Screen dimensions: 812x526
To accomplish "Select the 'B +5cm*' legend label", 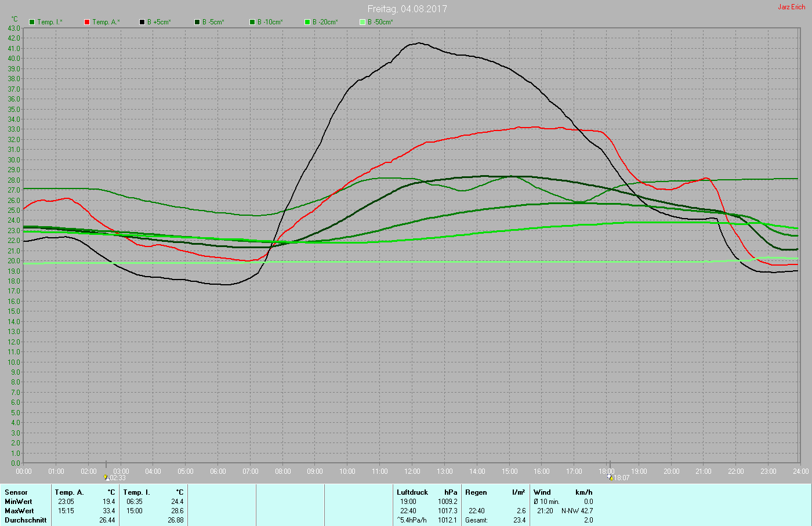I will tap(159, 22).
